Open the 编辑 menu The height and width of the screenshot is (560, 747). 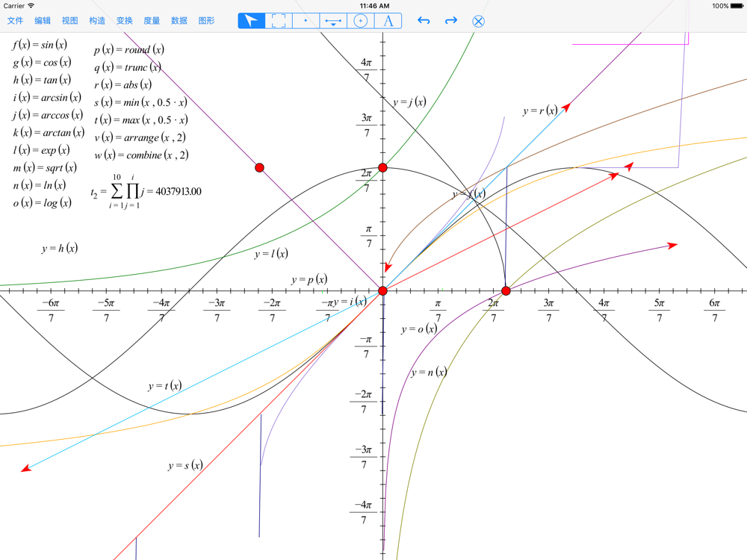pyautogui.click(x=43, y=21)
